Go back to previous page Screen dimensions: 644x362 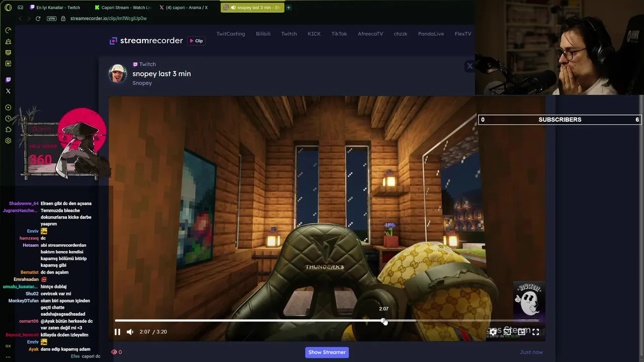pos(20,19)
